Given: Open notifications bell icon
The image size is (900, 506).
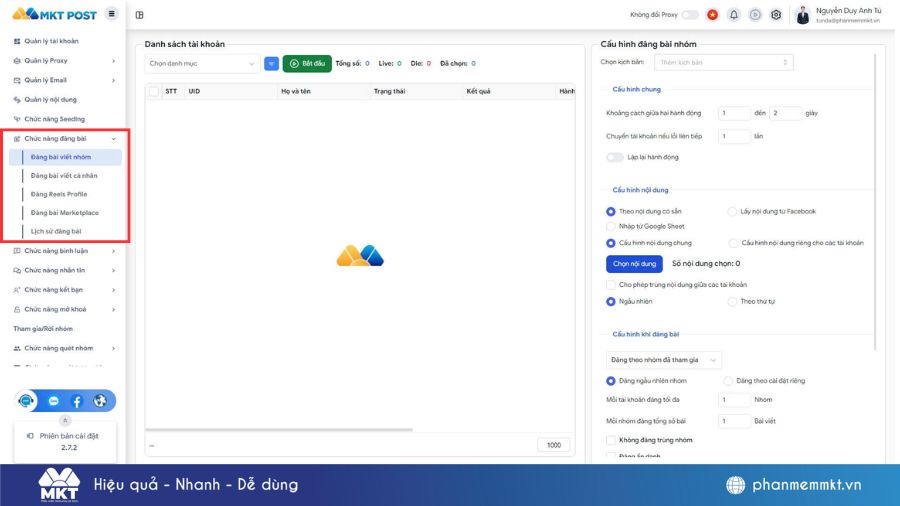Looking at the screenshot, I should coord(734,15).
